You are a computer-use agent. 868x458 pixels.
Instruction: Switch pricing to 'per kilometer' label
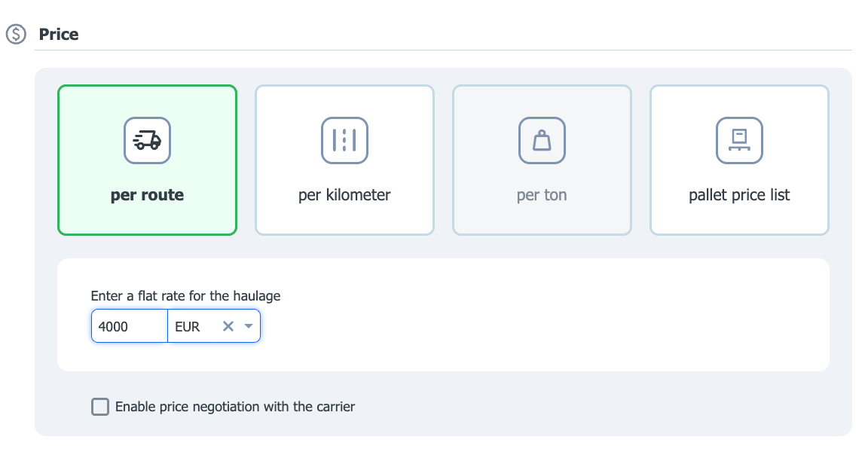click(x=344, y=194)
